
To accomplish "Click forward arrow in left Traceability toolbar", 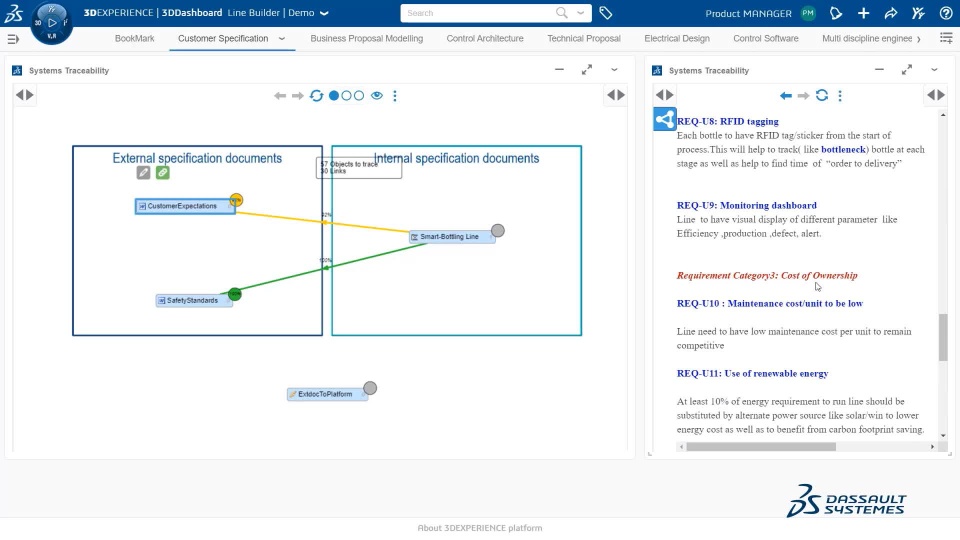I will pos(298,96).
